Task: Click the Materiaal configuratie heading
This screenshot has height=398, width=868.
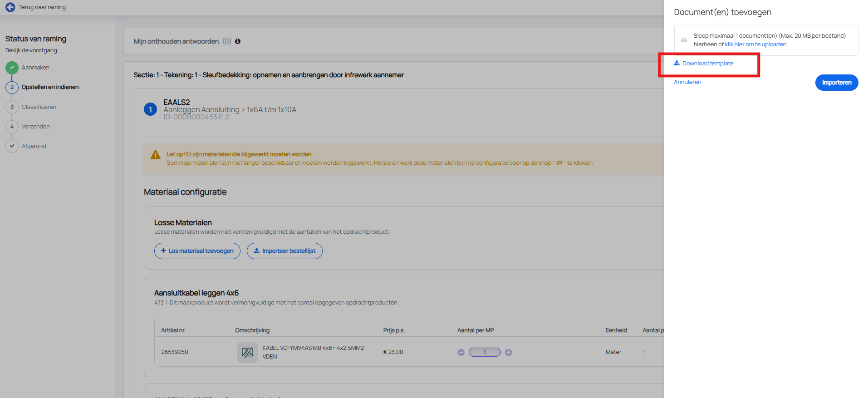Action: [x=185, y=192]
